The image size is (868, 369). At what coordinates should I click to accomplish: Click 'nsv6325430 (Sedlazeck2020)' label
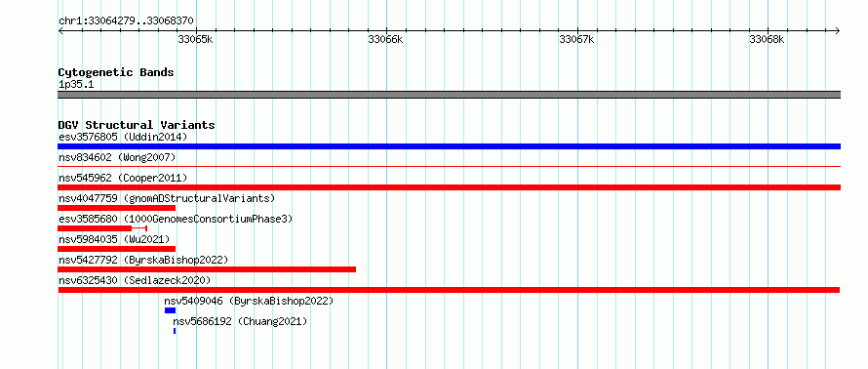tap(135, 280)
